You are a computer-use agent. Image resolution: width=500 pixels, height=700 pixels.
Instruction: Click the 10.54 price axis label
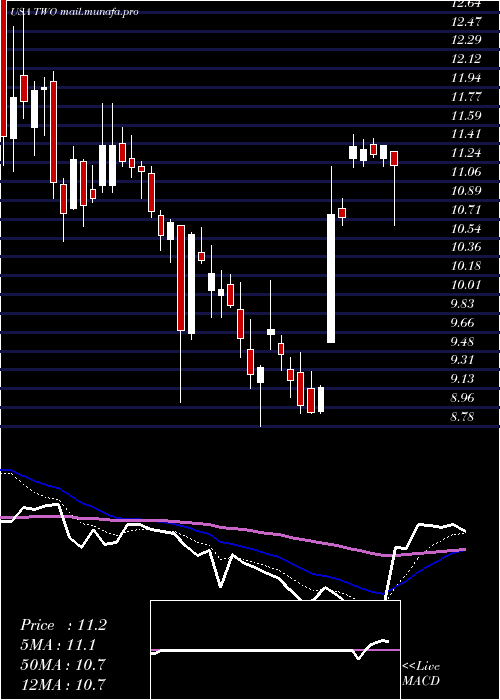[466, 229]
